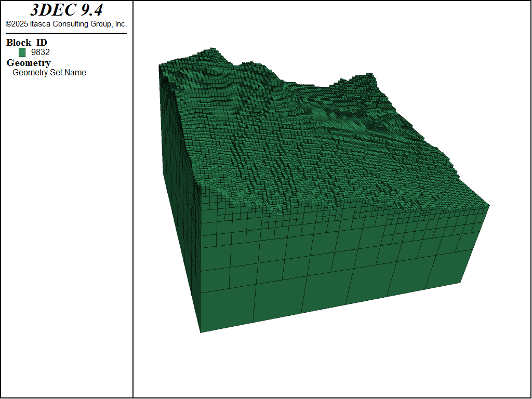Select the 9832 block ID label
The image size is (532, 399).
click(x=41, y=52)
